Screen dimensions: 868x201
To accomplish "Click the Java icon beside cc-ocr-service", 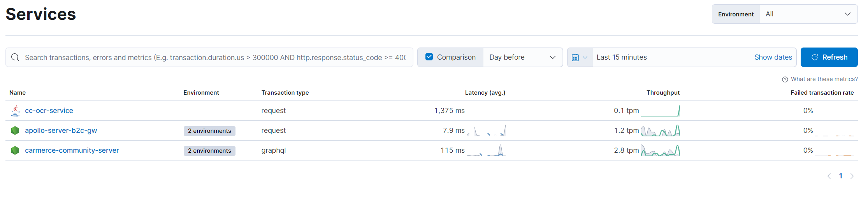I will point(15,111).
